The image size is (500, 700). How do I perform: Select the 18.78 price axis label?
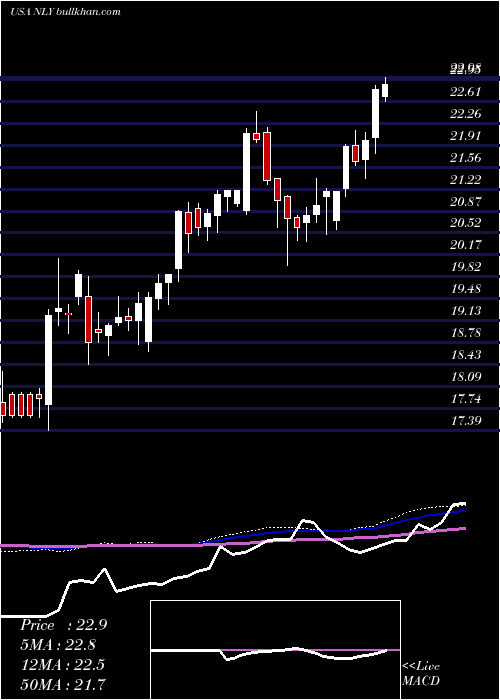(466, 333)
